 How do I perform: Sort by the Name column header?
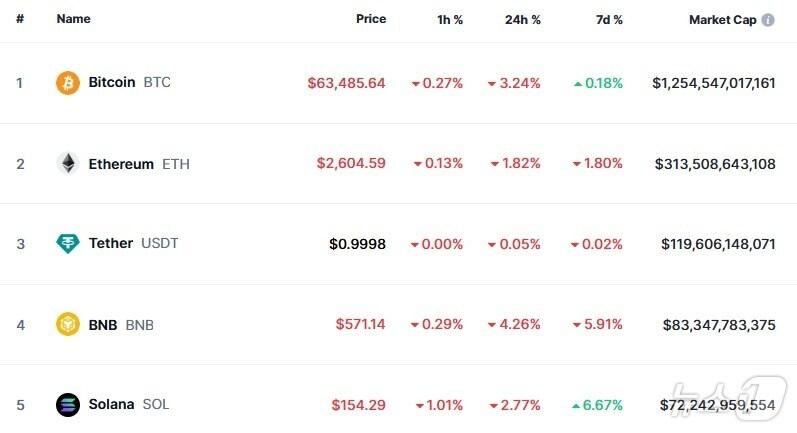pyautogui.click(x=74, y=20)
